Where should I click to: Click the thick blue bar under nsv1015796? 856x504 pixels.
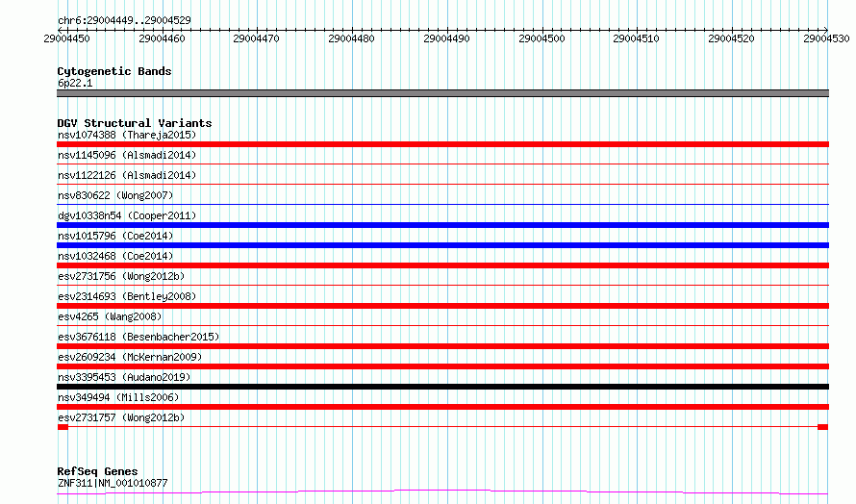tap(442, 245)
